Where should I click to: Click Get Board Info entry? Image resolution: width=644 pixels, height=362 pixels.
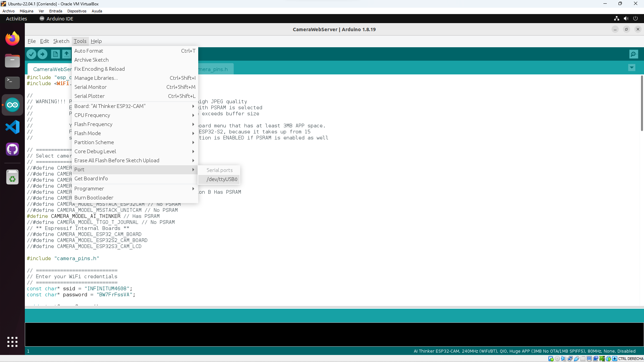pyautogui.click(x=91, y=179)
